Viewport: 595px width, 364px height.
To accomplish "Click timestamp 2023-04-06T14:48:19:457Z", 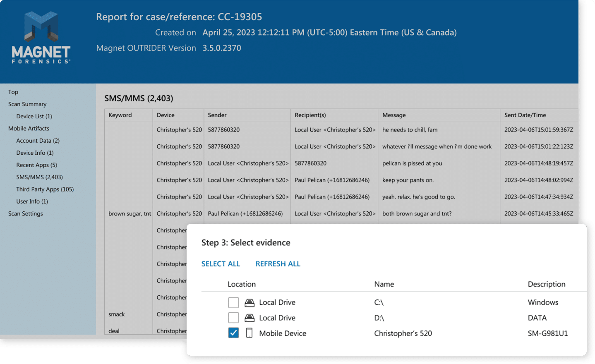I will coord(539,163).
